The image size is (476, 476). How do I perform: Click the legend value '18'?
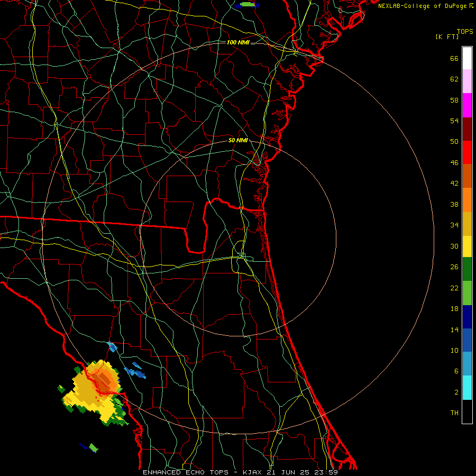pyautogui.click(x=454, y=308)
